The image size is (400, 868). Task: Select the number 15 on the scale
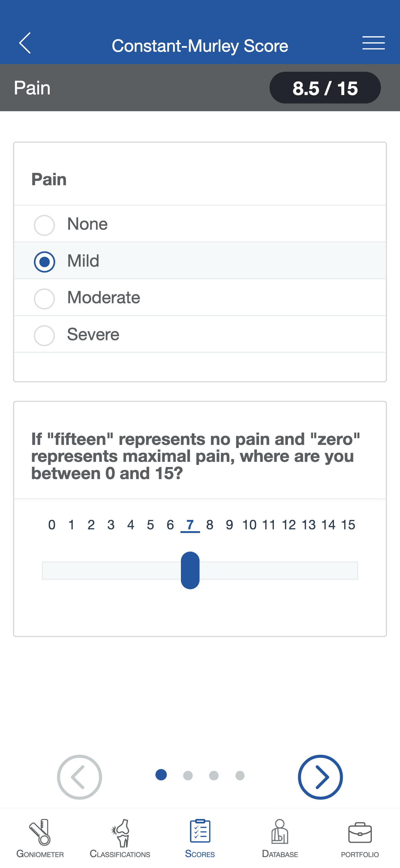(349, 524)
